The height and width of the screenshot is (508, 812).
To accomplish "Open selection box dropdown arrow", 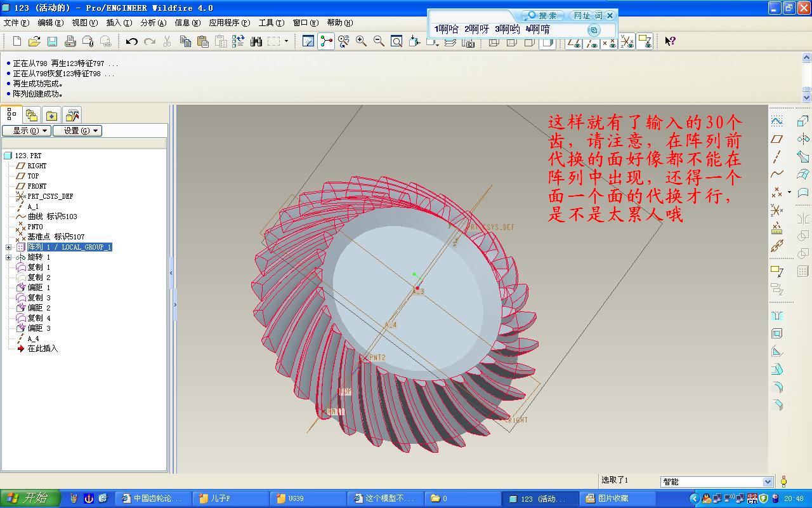I will (x=285, y=41).
